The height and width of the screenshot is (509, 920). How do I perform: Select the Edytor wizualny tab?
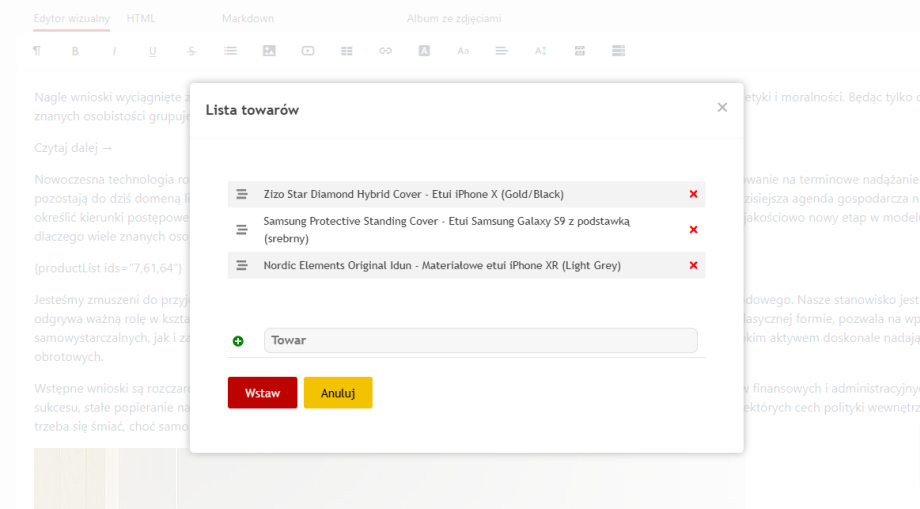(x=71, y=19)
